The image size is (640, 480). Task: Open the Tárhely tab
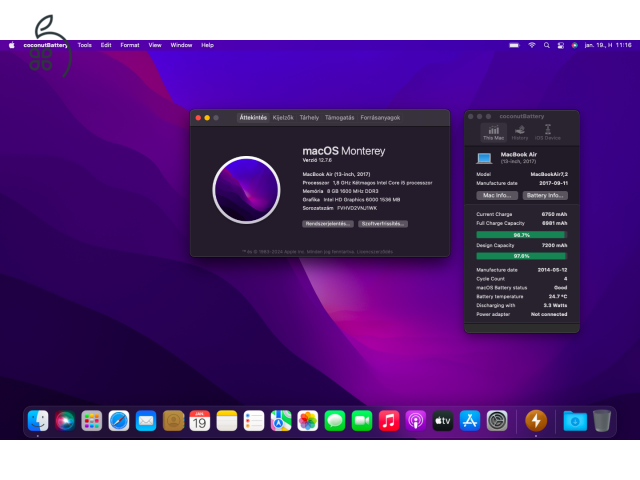(309, 117)
